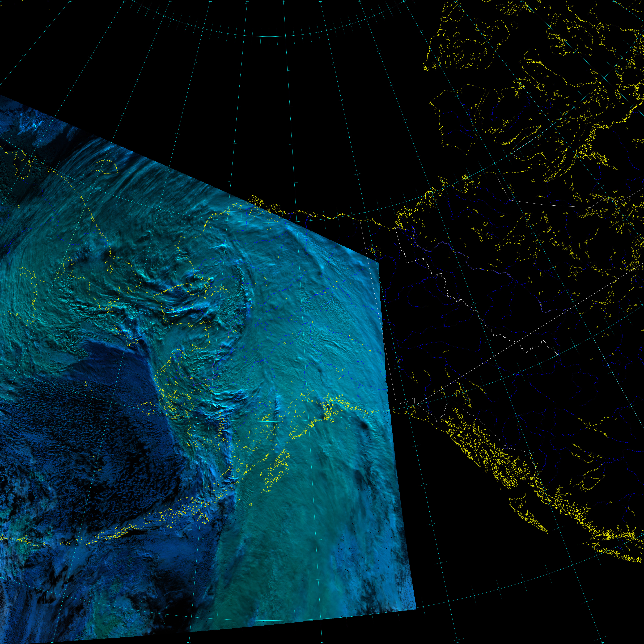Click the 180E longitude label at top
The height and width of the screenshot is (644, 644).
coord(170,1)
